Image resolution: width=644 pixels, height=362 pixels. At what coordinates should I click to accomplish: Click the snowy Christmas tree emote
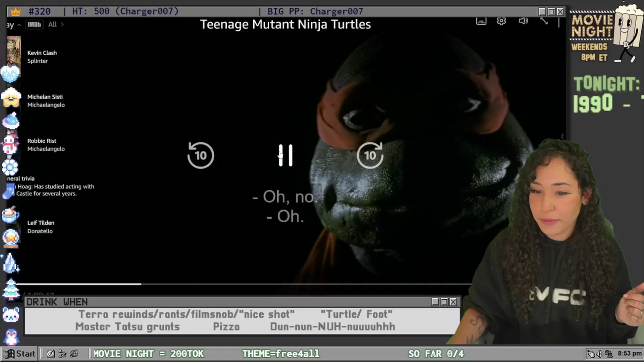[11, 290]
